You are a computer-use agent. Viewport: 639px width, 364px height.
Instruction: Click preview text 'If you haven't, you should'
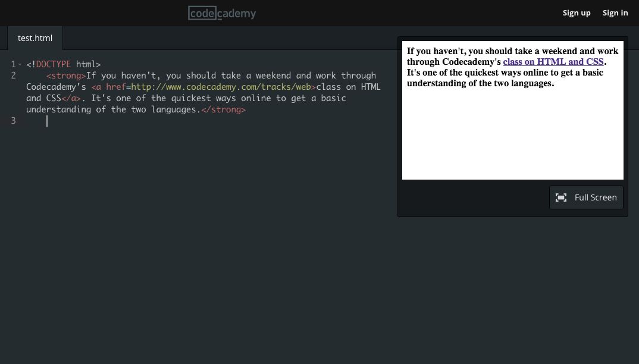tap(460, 51)
